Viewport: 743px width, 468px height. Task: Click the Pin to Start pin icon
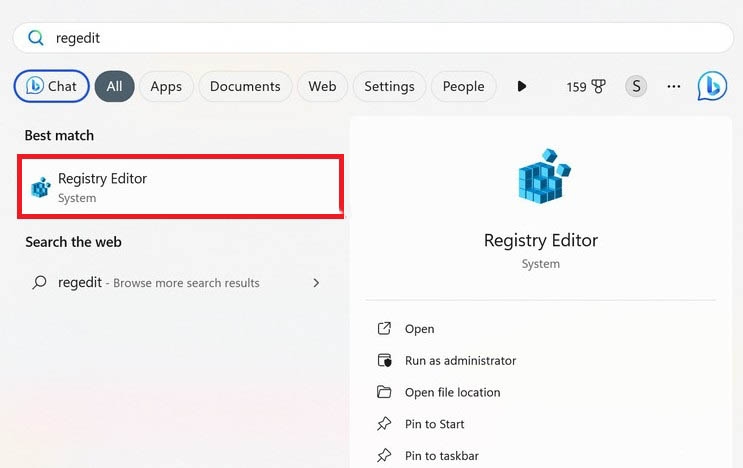(x=384, y=424)
